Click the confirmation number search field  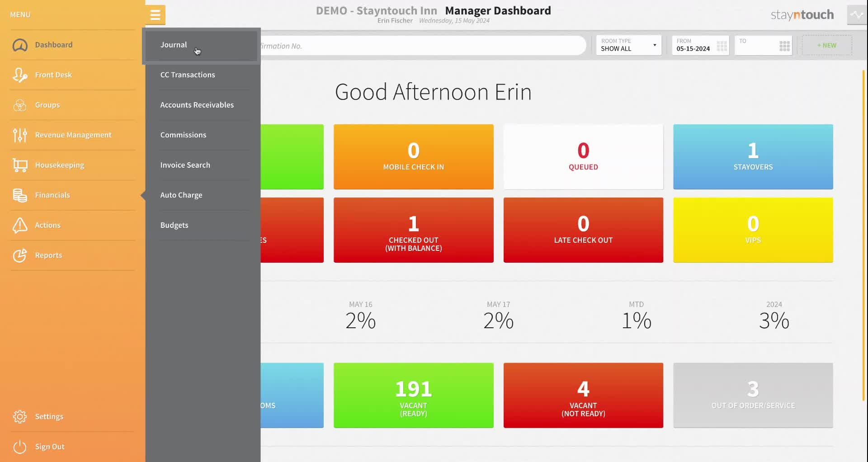423,46
